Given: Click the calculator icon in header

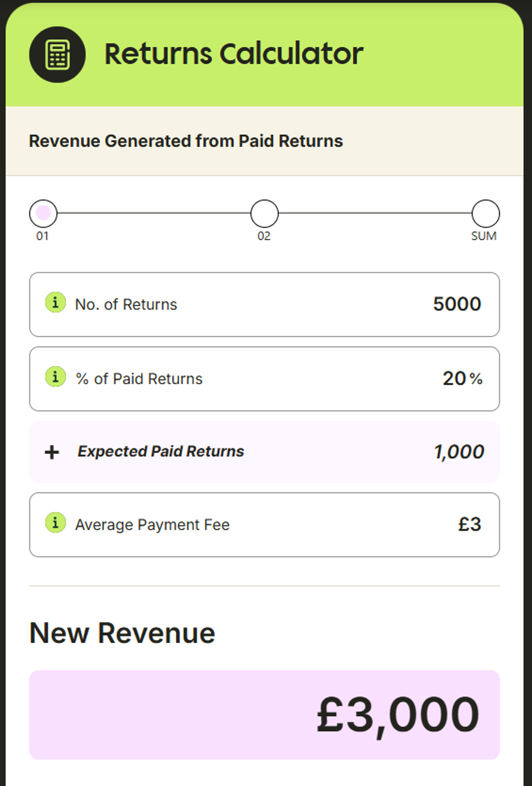Looking at the screenshot, I should 57,54.
